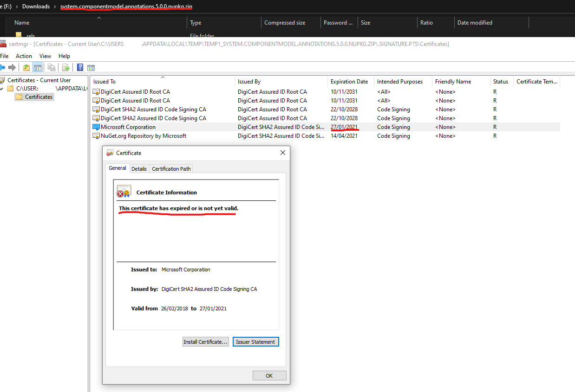This screenshot has height=392, width=575.
Task: Click the certmgr toolbox icon in title bar
Action: (x=3, y=44)
